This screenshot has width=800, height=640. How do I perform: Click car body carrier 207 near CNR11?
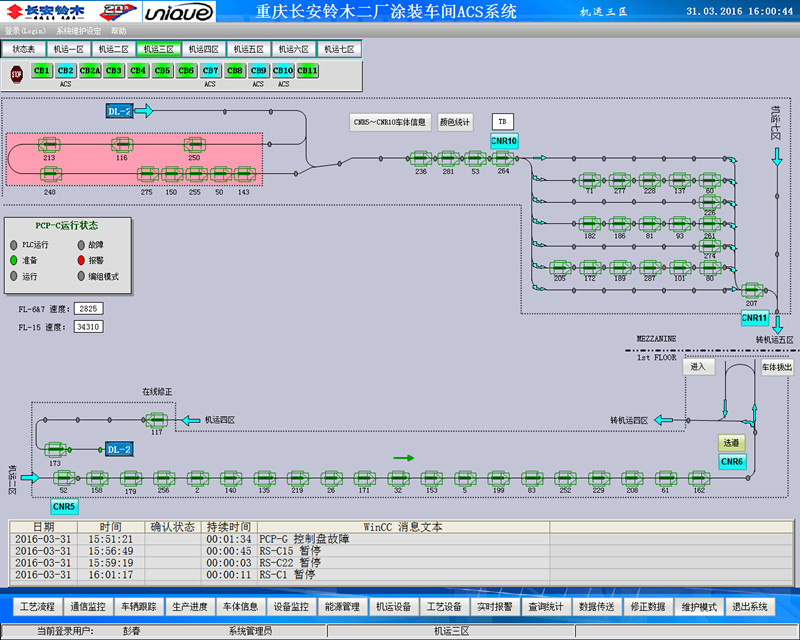751,290
